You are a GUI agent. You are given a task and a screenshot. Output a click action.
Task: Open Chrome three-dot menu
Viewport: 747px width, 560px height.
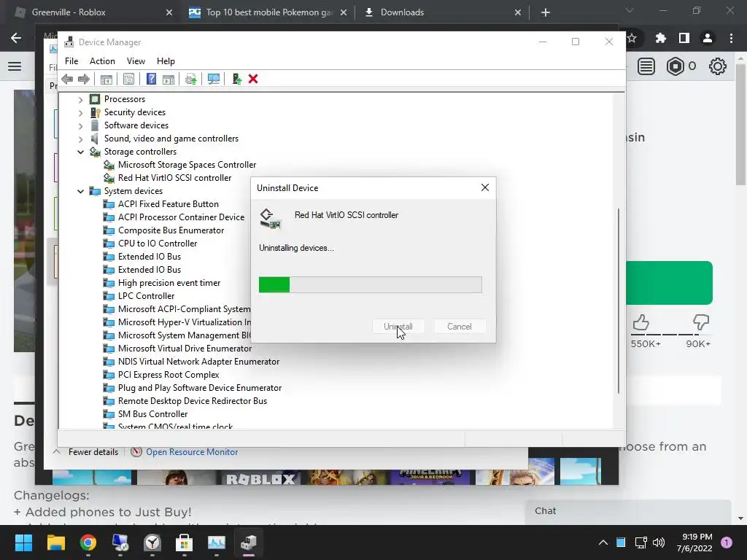[x=731, y=38]
